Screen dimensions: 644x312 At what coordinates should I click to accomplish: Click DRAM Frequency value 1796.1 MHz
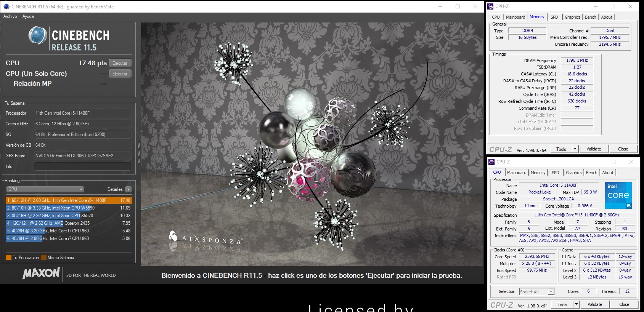coord(577,60)
